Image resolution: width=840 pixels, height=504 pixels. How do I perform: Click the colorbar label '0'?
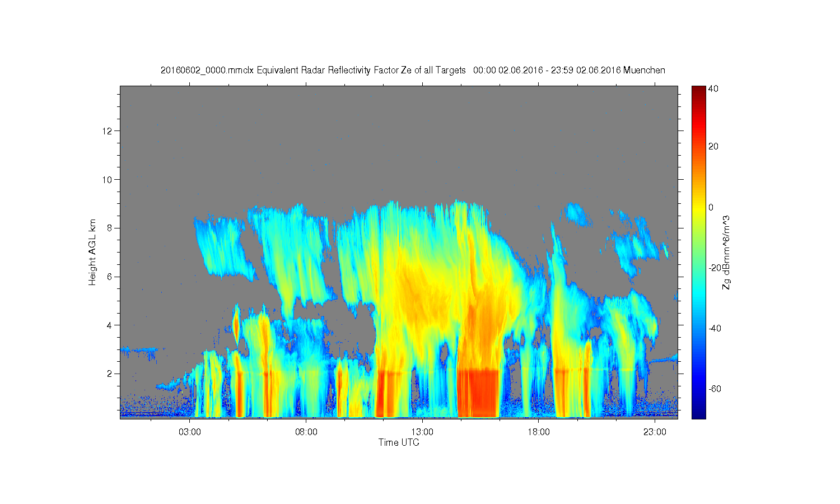point(711,207)
